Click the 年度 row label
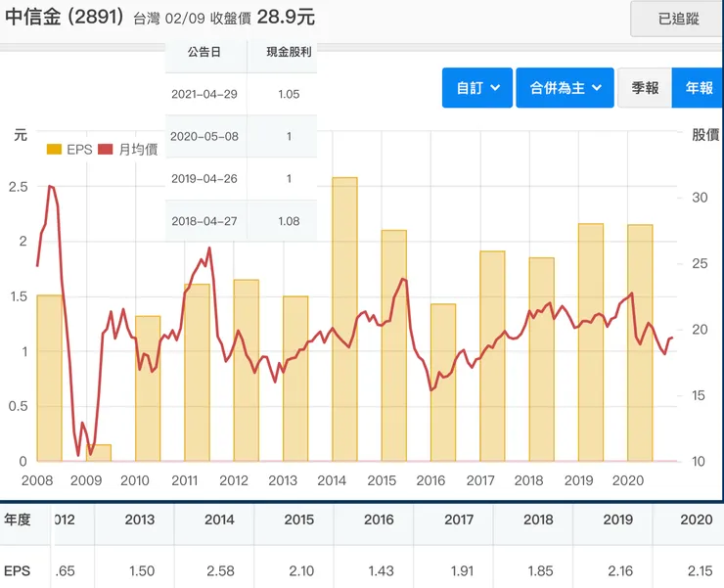This screenshot has height=588, width=724. (17, 520)
